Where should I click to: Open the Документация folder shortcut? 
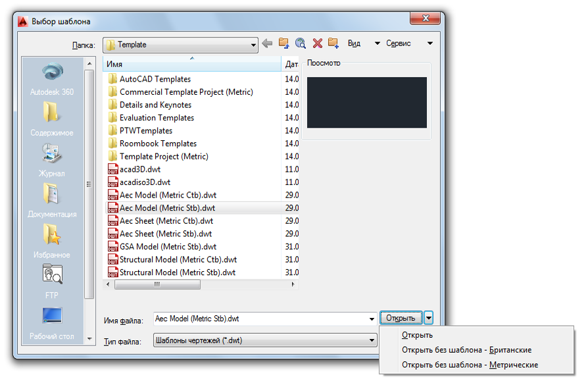52,201
